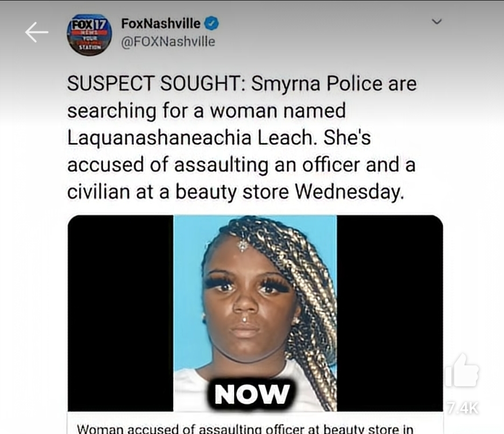Open the FOX 17 profile avatar
The height and width of the screenshot is (434, 504).
pyautogui.click(x=89, y=35)
